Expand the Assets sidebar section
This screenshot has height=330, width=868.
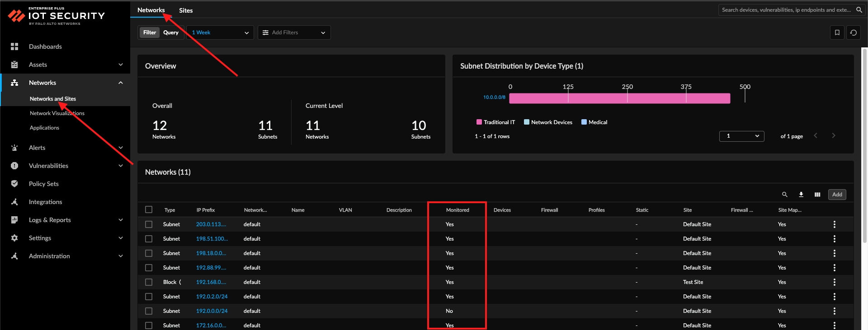[x=121, y=65]
